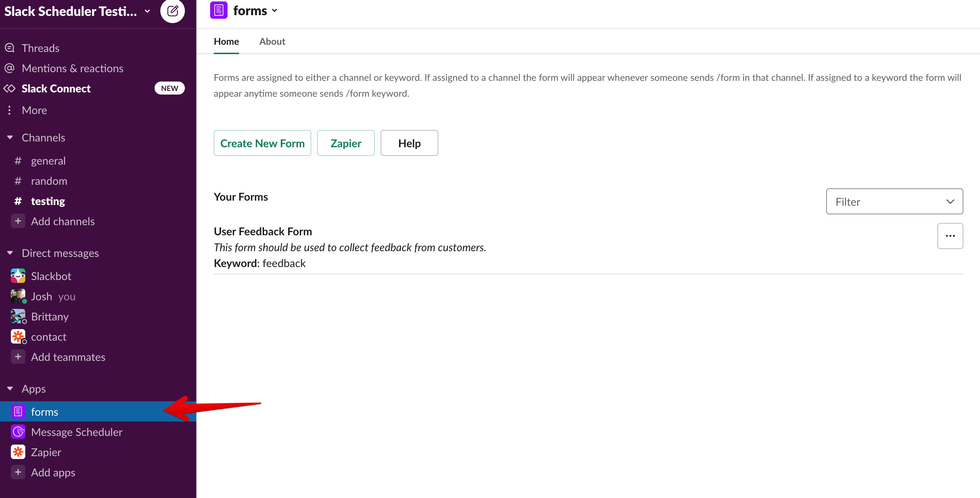Click the Help button
The image size is (980, 498).
tap(409, 143)
